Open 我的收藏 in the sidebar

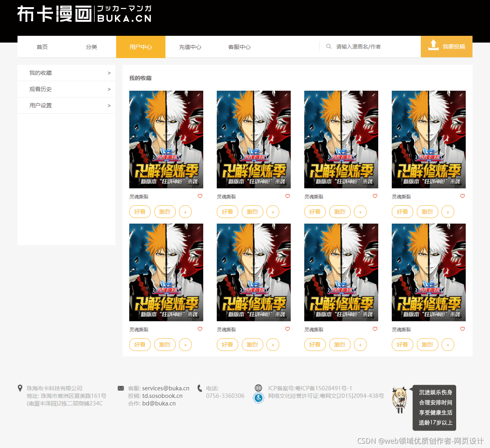tap(66, 73)
